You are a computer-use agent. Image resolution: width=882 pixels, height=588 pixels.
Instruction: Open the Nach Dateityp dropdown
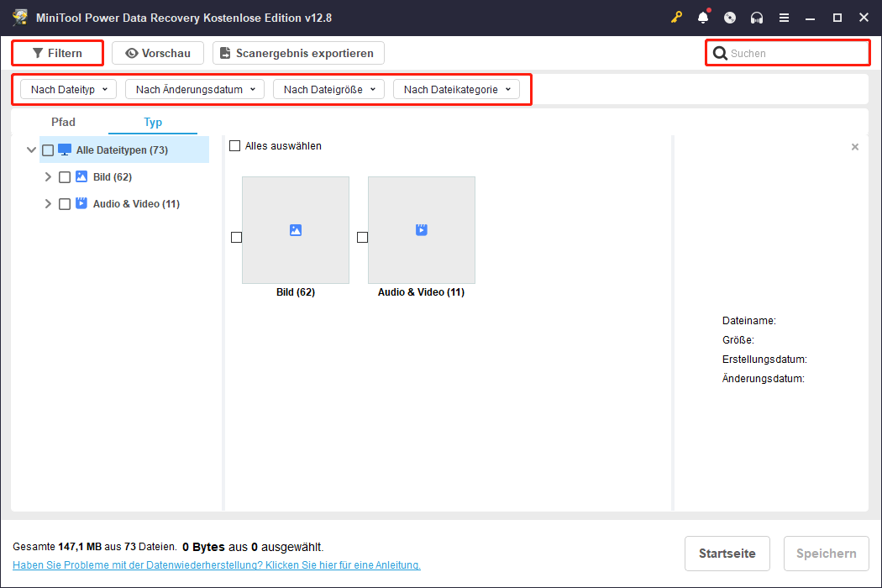(67, 88)
